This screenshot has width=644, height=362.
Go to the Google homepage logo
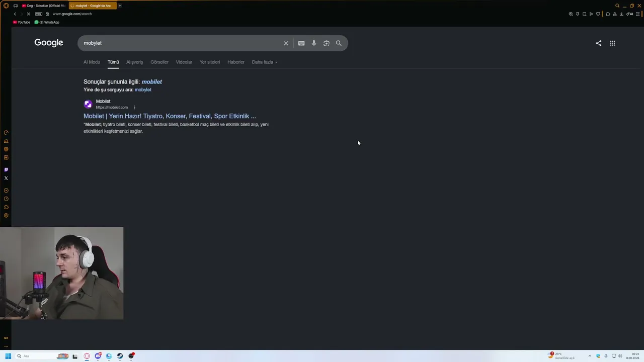(x=49, y=43)
